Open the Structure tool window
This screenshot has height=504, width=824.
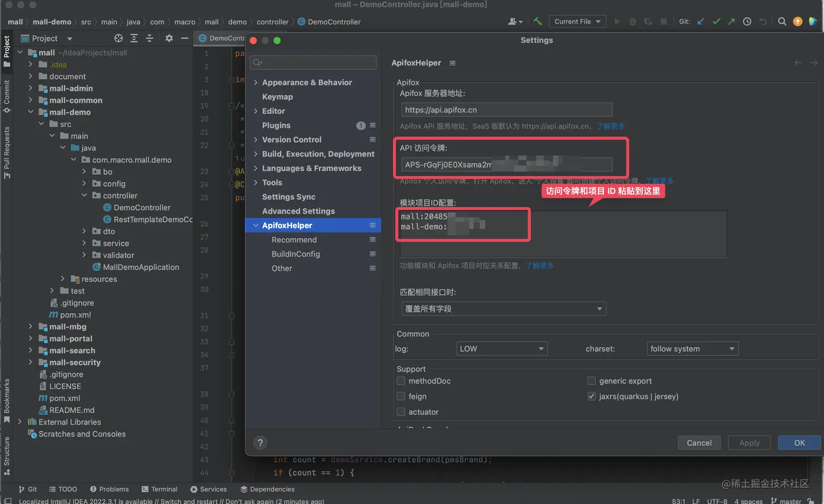[7, 456]
